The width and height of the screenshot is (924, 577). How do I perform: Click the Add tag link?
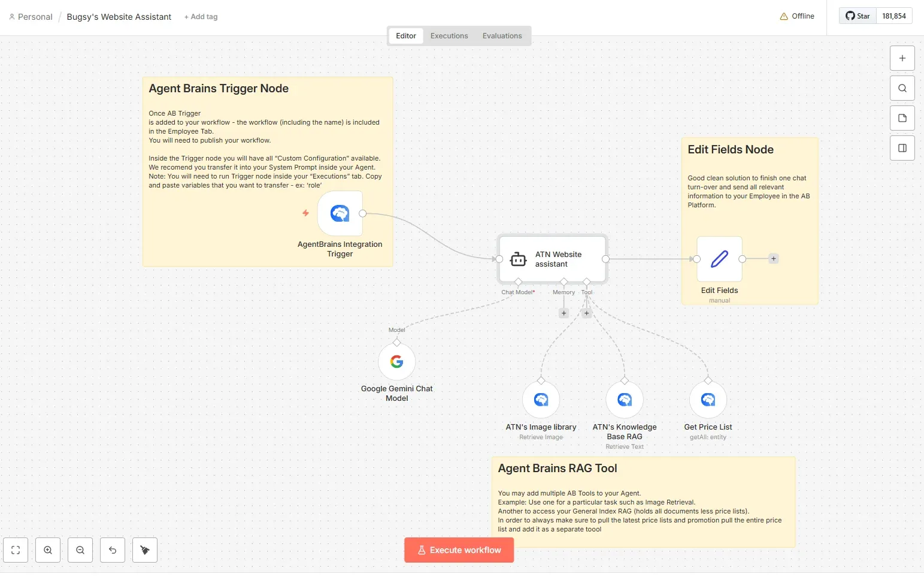(x=201, y=17)
